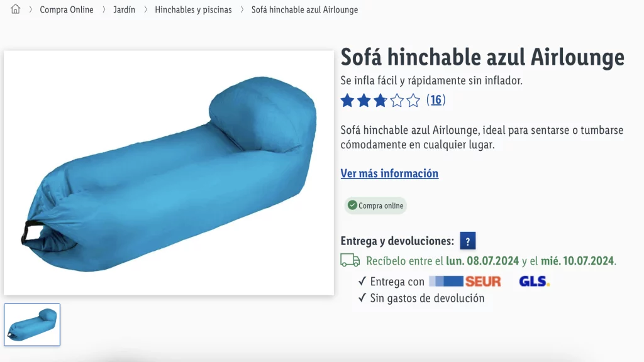Open Ver más información link
644x362 pixels.
[389, 173]
